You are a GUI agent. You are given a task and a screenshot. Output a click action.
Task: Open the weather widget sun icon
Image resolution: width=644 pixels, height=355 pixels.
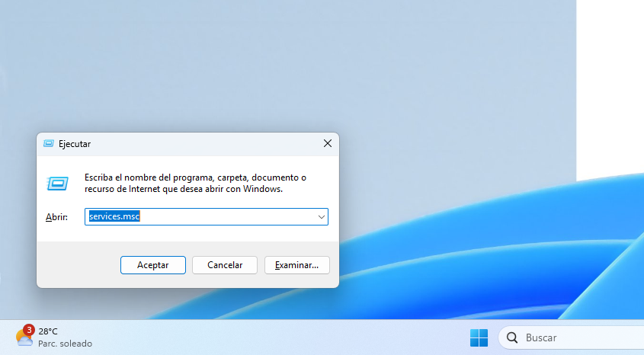coord(23,339)
